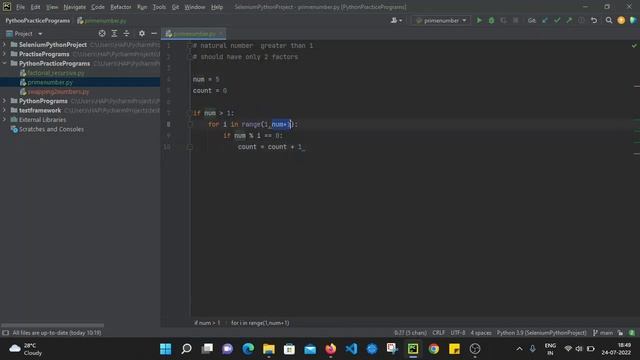Screen dimensions: 640x360
Task: Click PythonPracticePrograms breadcrumb in navigation bar
Action: point(38,20)
